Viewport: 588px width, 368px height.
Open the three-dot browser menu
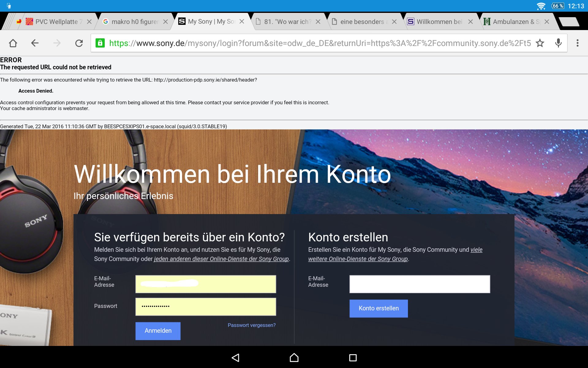tap(577, 43)
